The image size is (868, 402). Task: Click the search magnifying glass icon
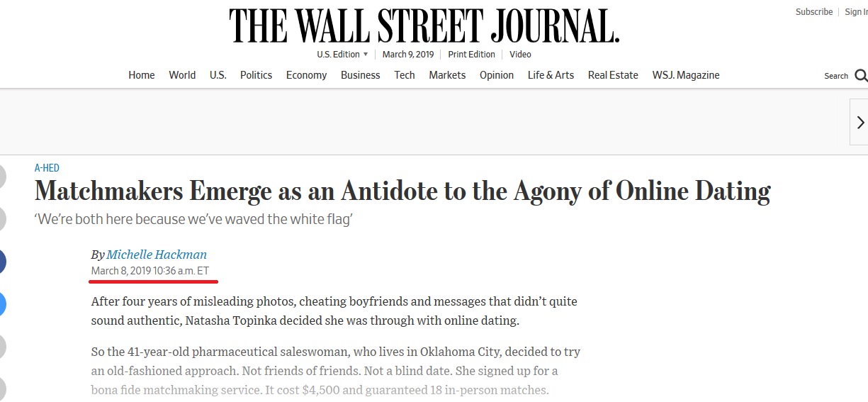pos(860,76)
